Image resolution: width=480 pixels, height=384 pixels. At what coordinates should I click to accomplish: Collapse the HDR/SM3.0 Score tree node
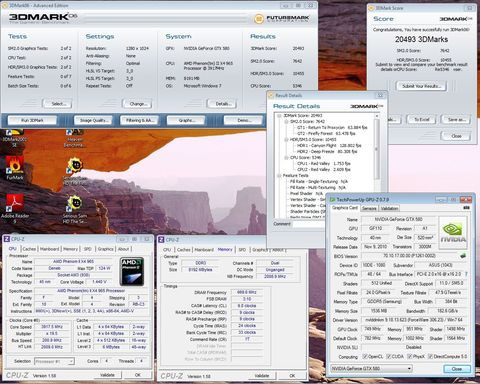click(286, 139)
